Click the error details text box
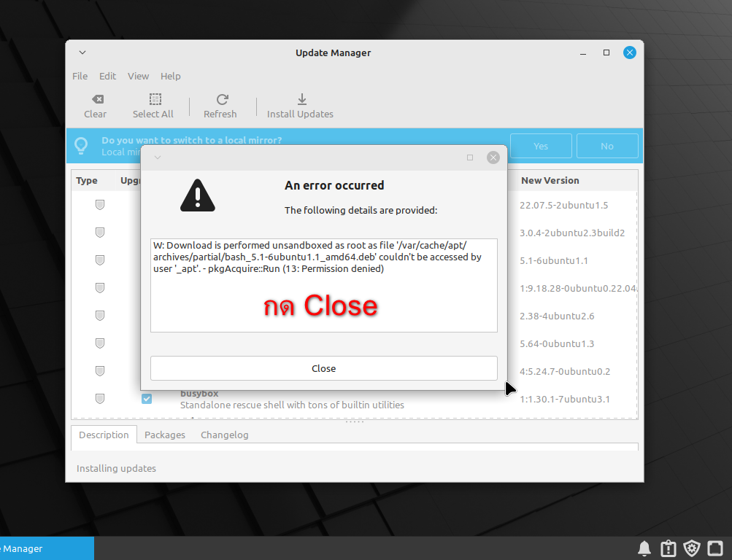Screen dimensions: 732x560 324,285
